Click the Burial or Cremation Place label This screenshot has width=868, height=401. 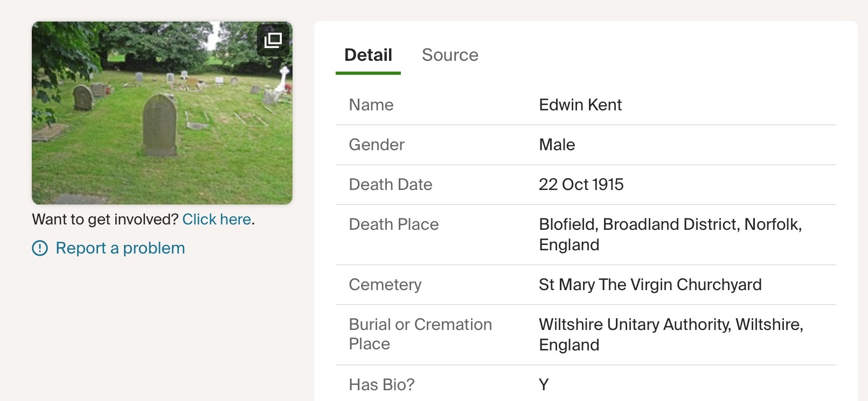[x=420, y=334]
